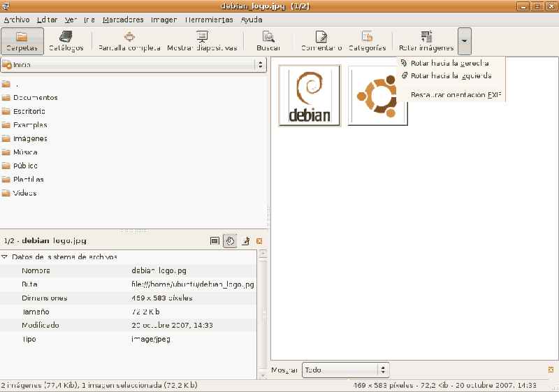Choose Rotar hacia la izquierda
The height and width of the screenshot is (392, 559).
pos(451,75)
